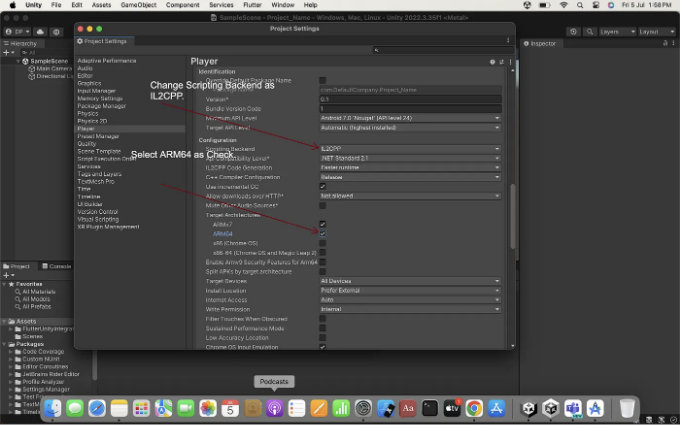Open the Player section three-dot menu
Image resolution: width=680 pixels, height=425 pixels.
tap(510, 62)
